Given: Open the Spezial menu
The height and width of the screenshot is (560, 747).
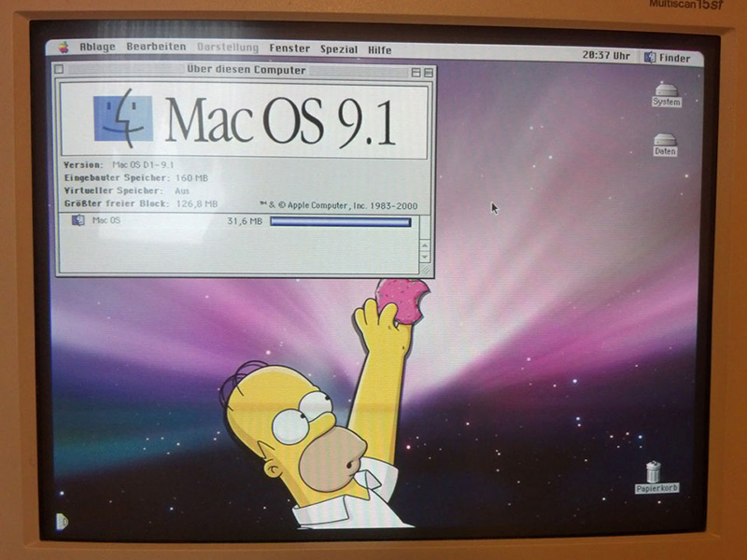Looking at the screenshot, I should tap(338, 49).
